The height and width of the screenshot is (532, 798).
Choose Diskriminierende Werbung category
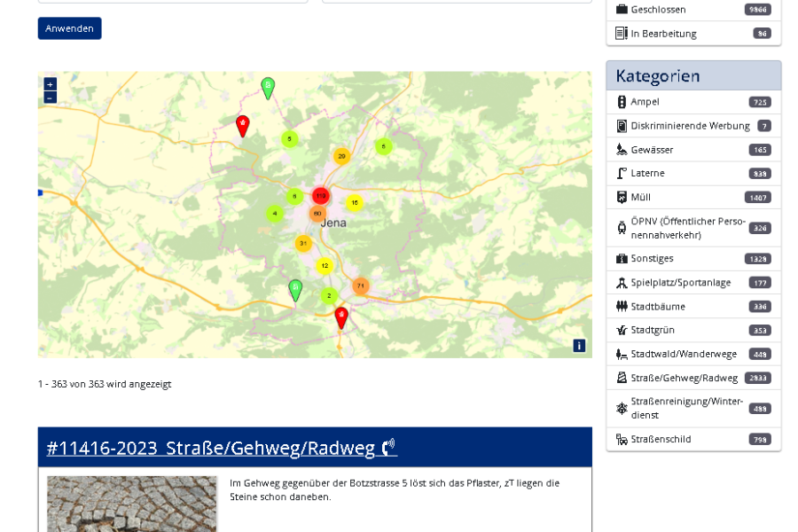click(x=693, y=126)
